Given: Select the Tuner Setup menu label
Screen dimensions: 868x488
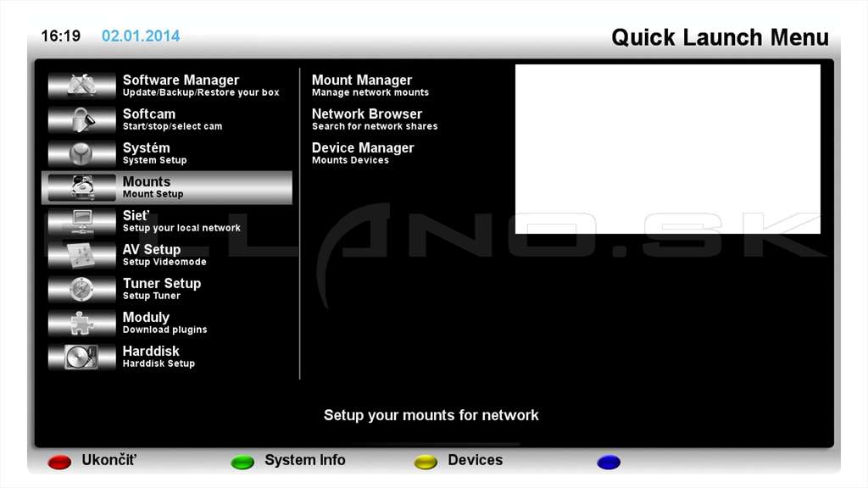Looking at the screenshot, I should [x=162, y=283].
